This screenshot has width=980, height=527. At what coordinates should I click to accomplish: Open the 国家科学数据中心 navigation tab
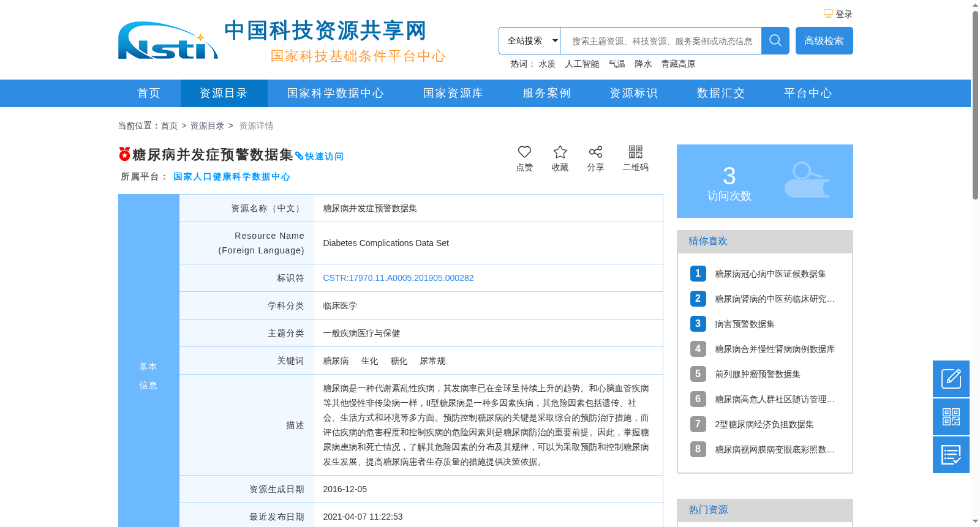(x=336, y=93)
